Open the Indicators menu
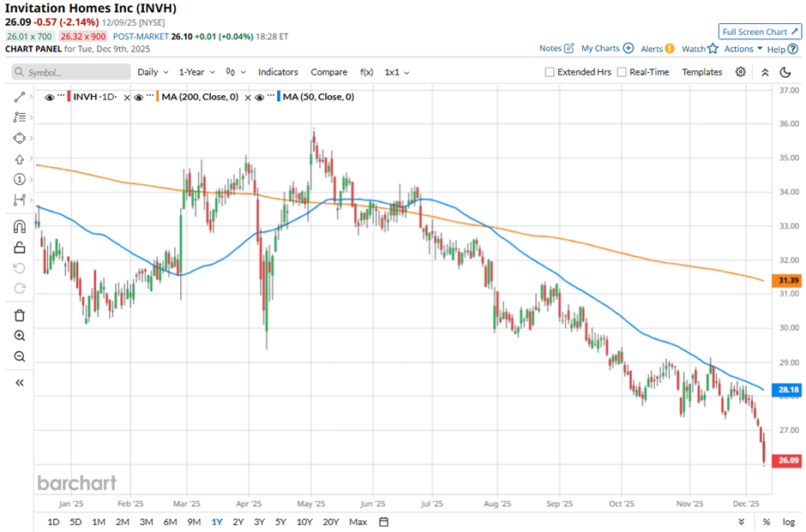Viewport: 806px width, 532px height. 278,72
